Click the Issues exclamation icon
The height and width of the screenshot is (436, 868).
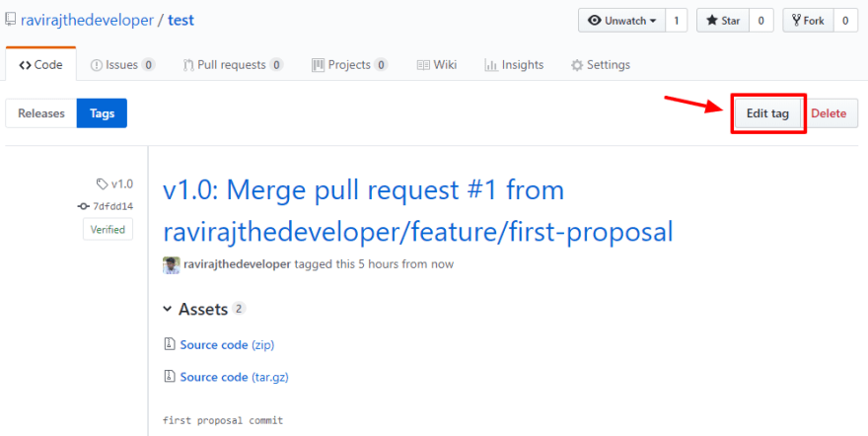click(x=97, y=65)
